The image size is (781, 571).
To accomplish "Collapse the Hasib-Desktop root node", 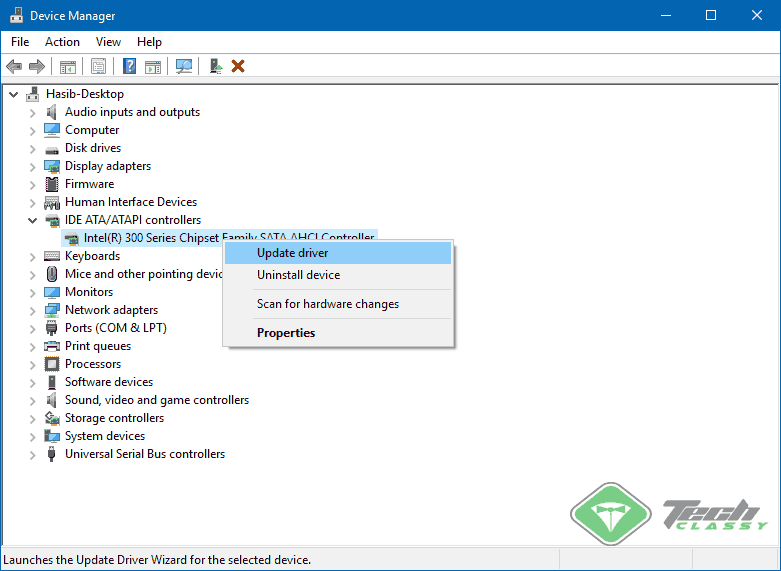I will 14,94.
